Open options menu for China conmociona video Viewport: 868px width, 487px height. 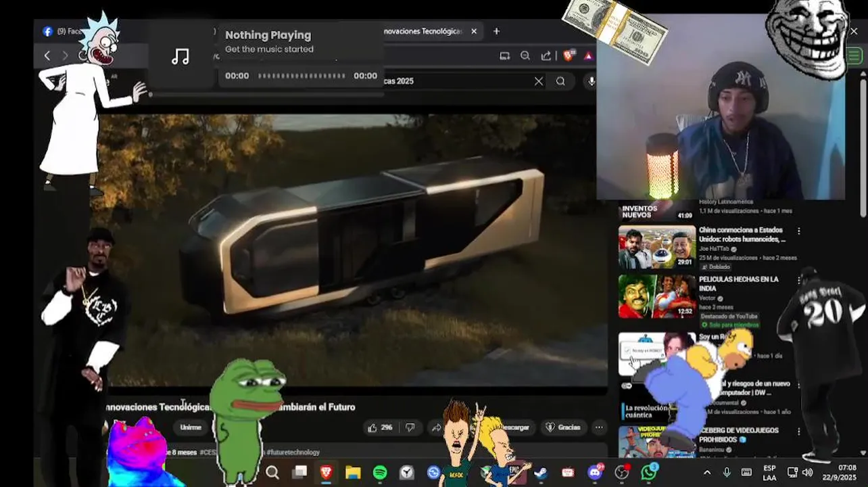798,231
